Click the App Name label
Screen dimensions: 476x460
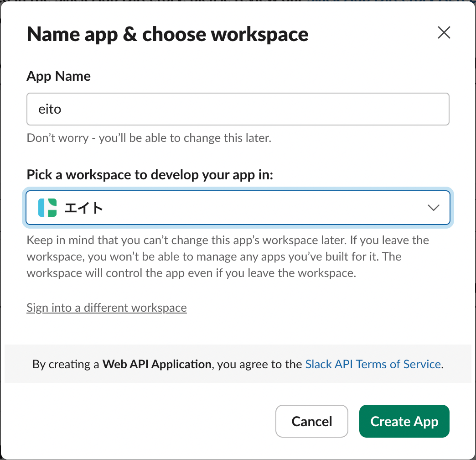(59, 76)
